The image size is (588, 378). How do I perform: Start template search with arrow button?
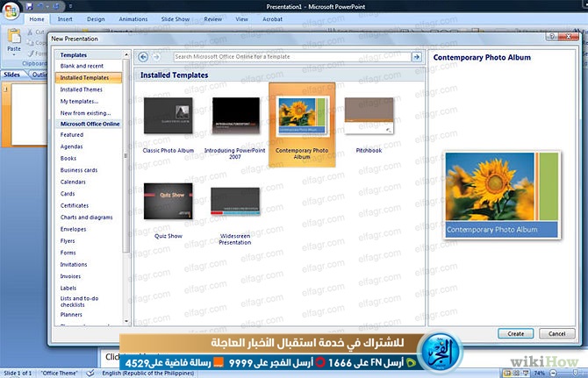click(x=416, y=57)
